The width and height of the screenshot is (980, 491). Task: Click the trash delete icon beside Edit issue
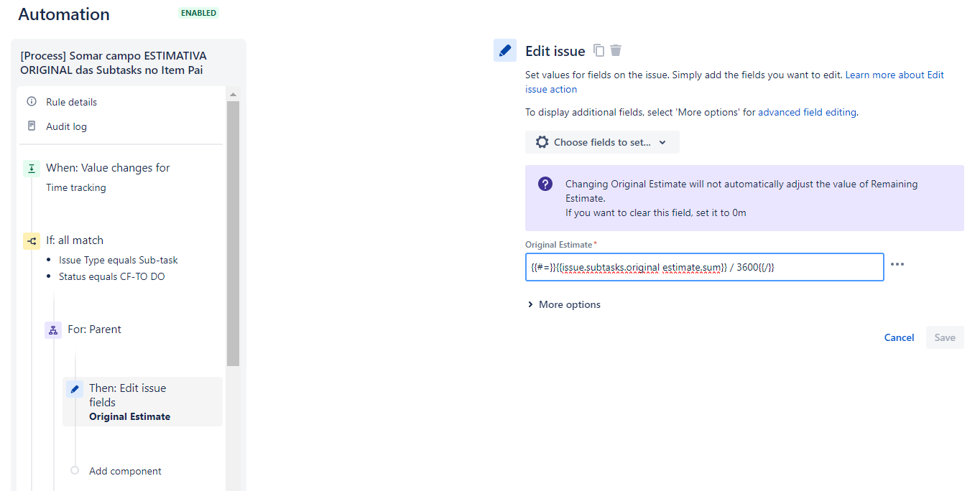616,50
